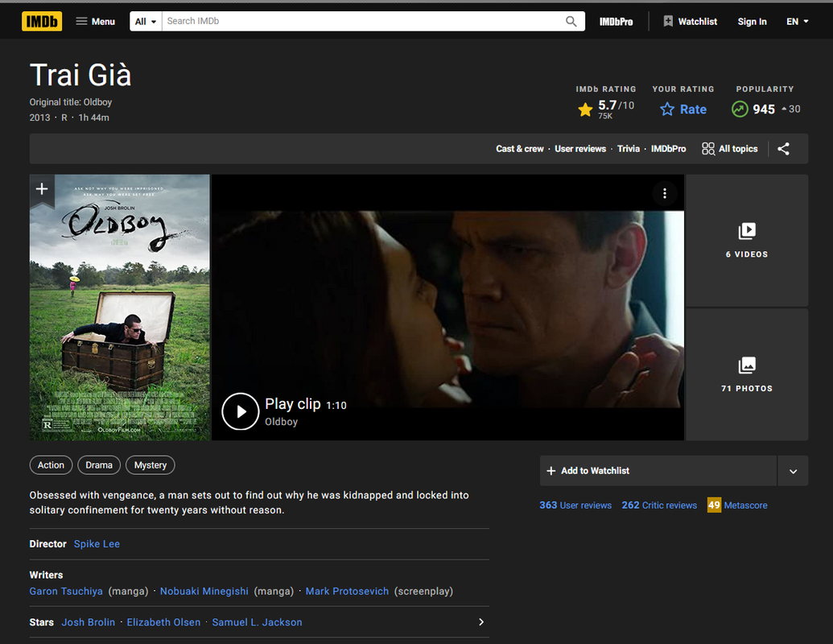The height and width of the screenshot is (644, 833).
Task: Open the EN language dropdown
Action: [x=798, y=21]
